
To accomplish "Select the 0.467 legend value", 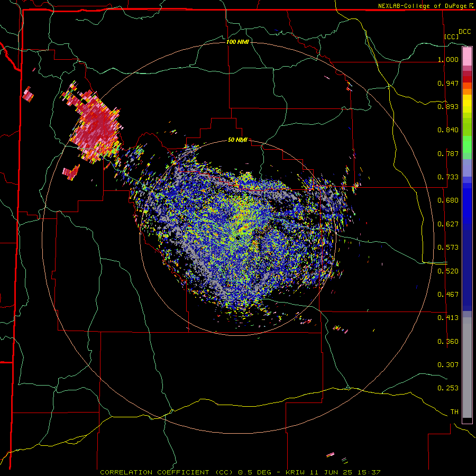I will tap(448, 295).
